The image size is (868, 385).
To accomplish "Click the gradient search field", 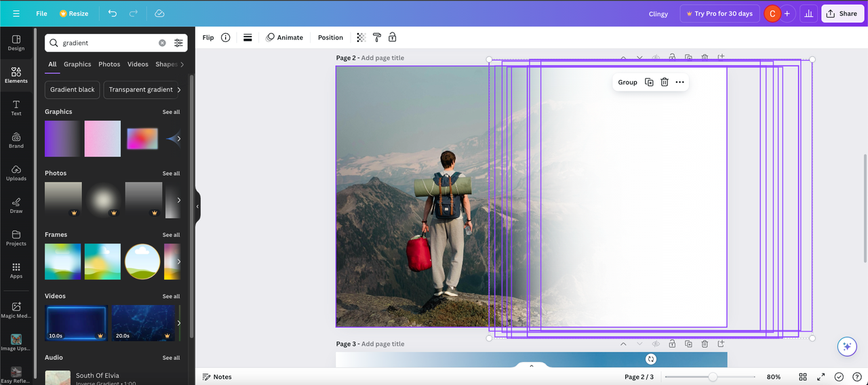I will pyautogui.click(x=108, y=43).
